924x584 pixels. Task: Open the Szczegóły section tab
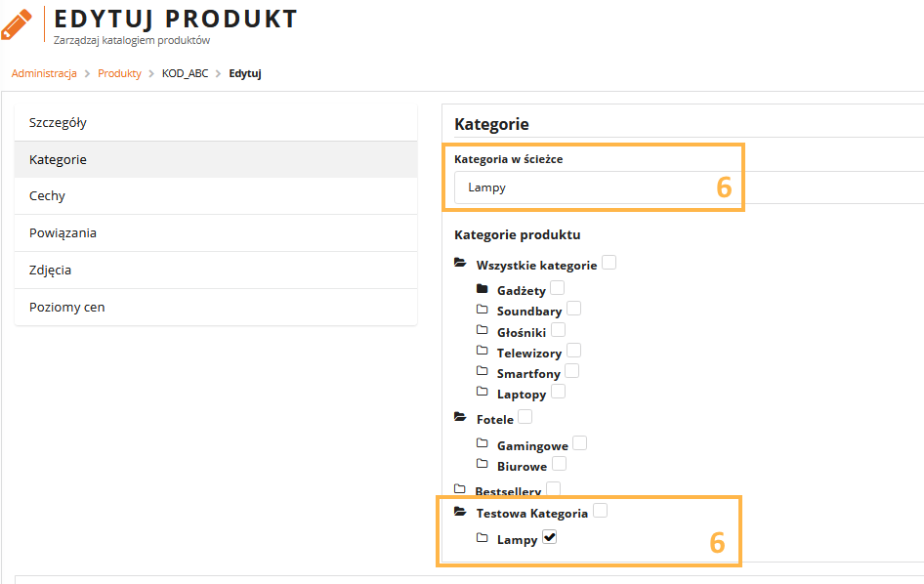pos(59,123)
